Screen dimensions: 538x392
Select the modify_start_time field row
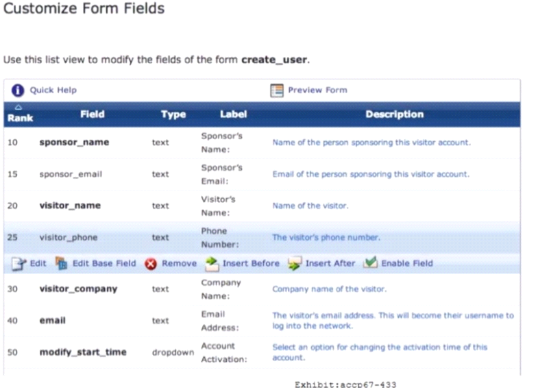83,352
